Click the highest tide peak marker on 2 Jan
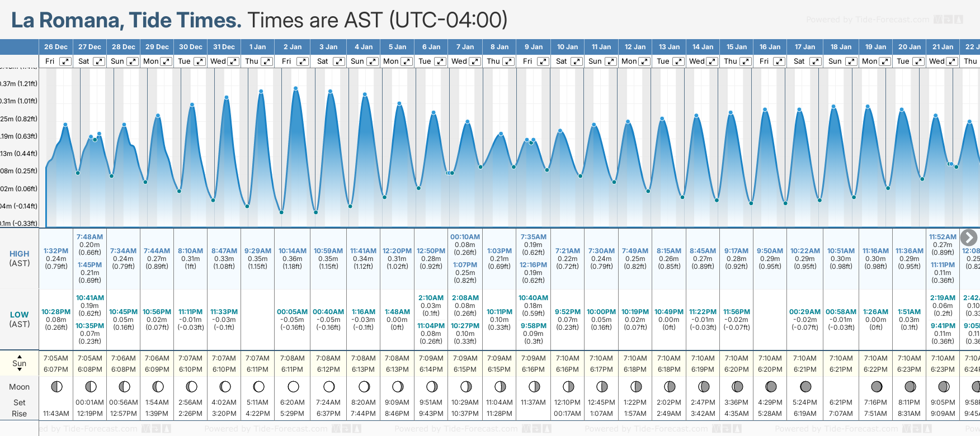This screenshot has width=980, height=436. (295, 88)
